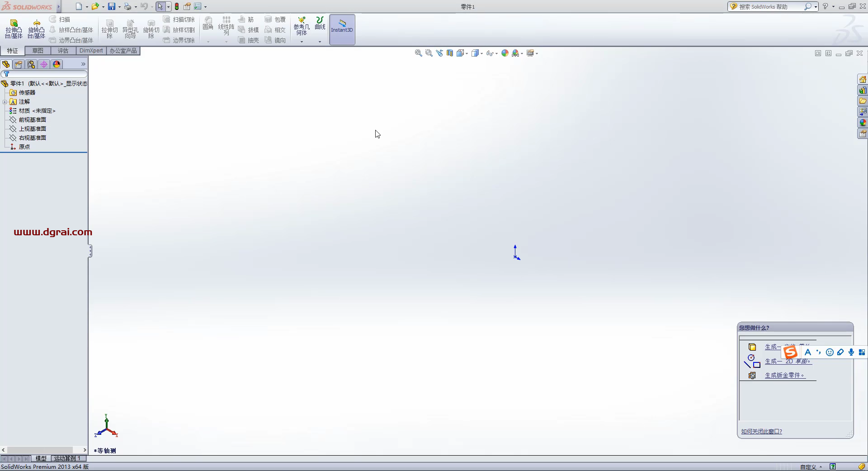Open the New document dropdown arrow

(x=87, y=7)
